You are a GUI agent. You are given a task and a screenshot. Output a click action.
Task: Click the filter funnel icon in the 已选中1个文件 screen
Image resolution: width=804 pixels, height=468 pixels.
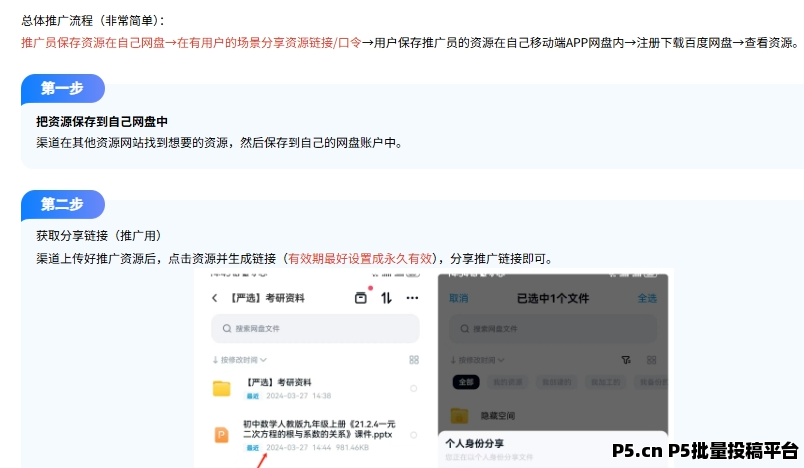626,360
